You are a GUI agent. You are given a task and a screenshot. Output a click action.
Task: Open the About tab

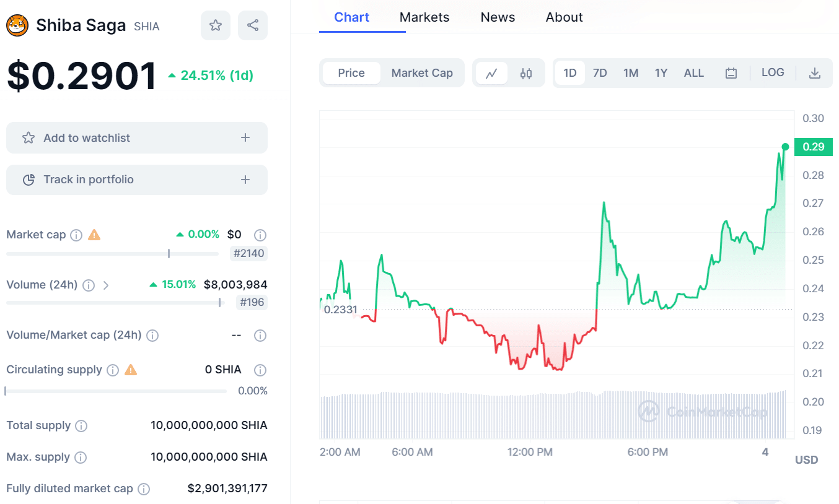pos(564,17)
